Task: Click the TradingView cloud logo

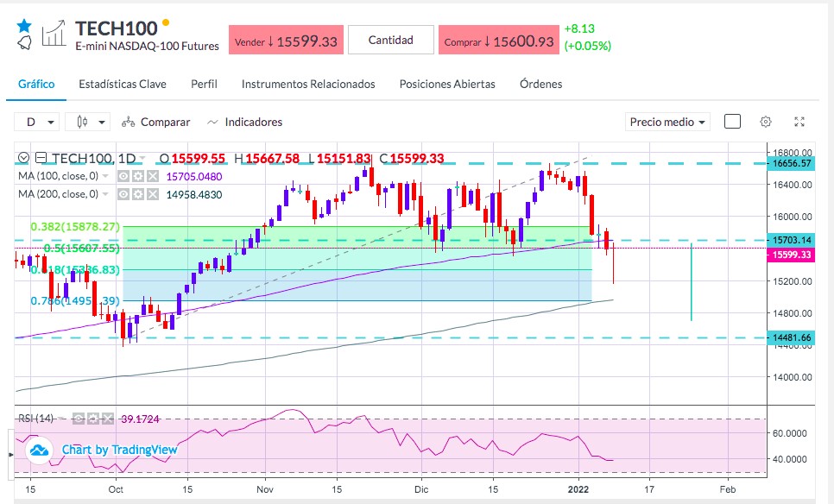Action: click(39, 450)
